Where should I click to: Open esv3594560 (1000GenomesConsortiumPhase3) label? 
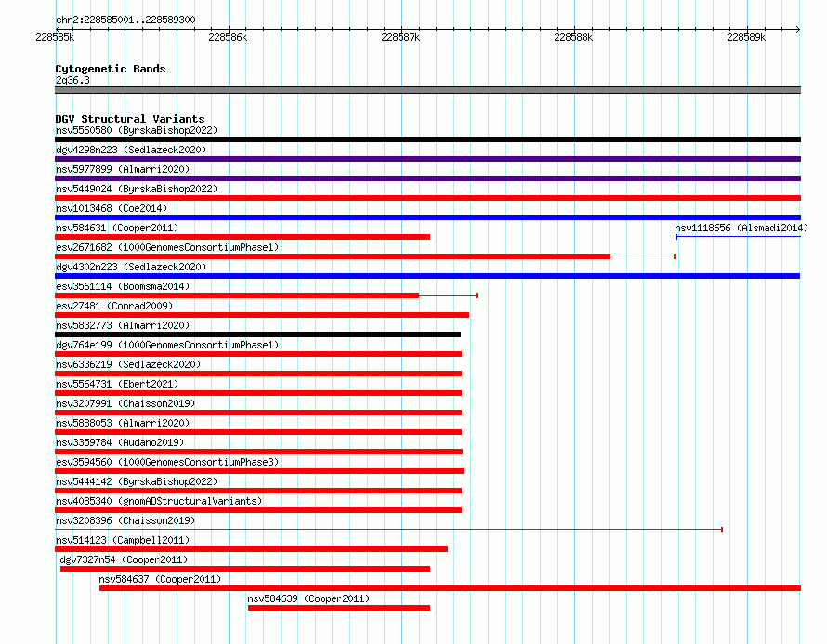tap(167, 462)
